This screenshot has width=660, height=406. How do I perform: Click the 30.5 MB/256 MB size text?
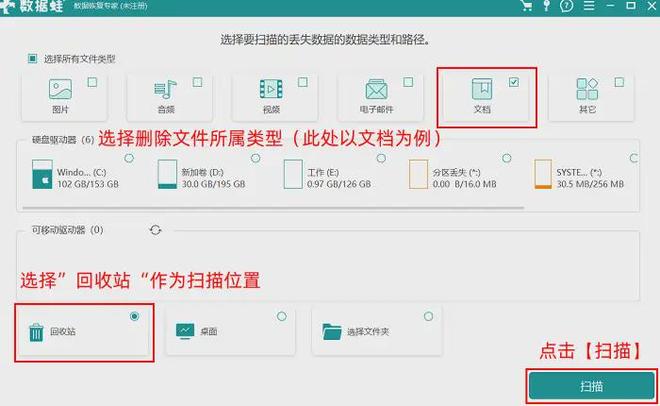coord(590,184)
